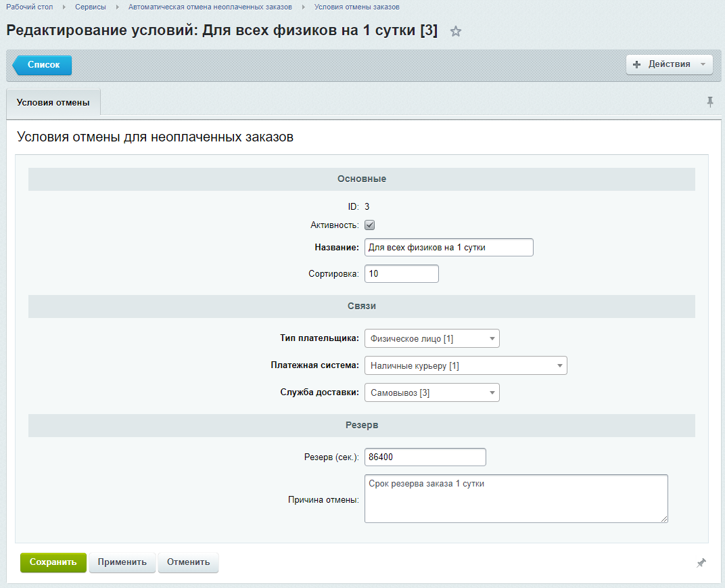Click the plus icon on Действия button
This screenshot has width=725, height=588.
click(636, 64)
